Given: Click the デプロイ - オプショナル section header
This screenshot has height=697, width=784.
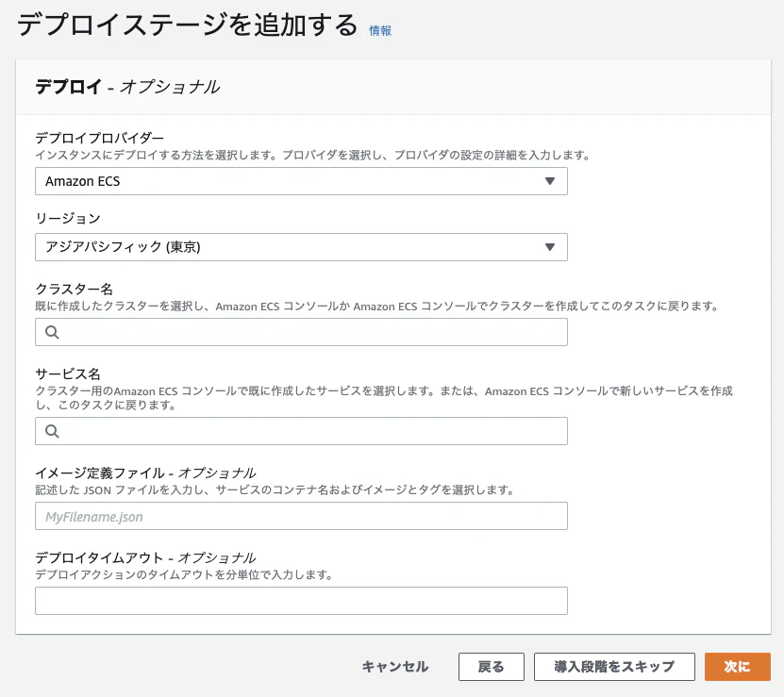Looking at the screenshot, I should coord(127,87).
